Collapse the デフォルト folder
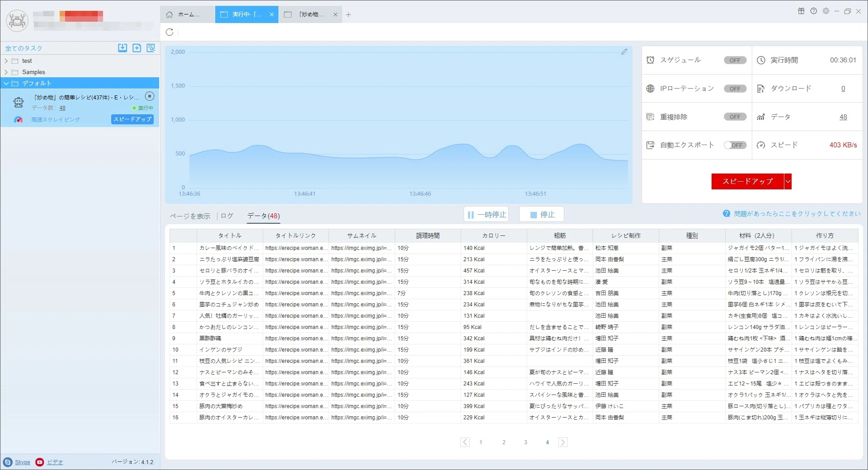Viewport: 868px width, 470px height. (x=6, y=84)
